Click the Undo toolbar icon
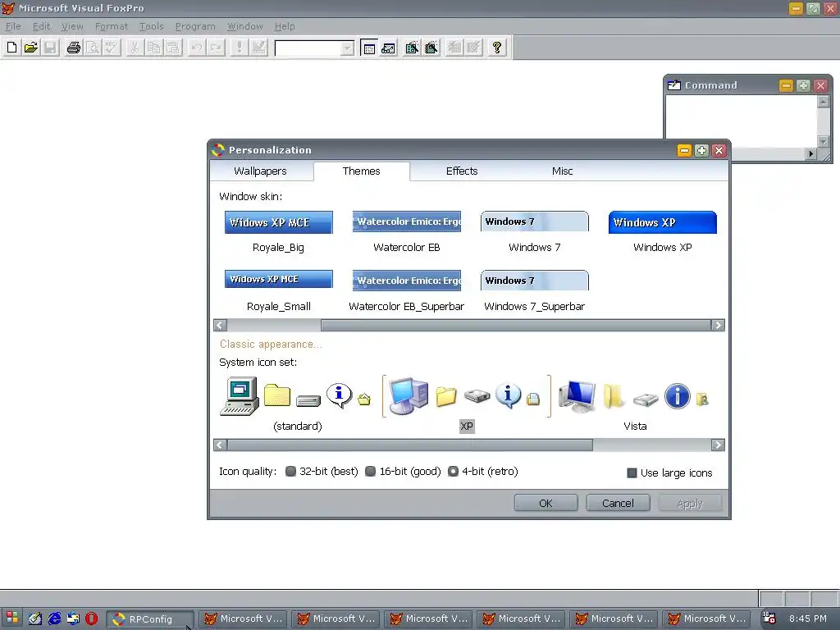 click(x=197, y=48)
